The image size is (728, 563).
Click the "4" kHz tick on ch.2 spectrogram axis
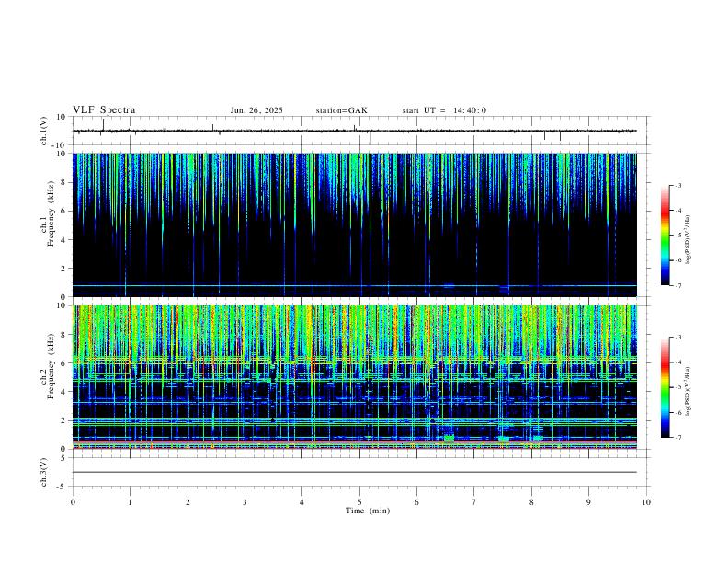click(63, 392)
